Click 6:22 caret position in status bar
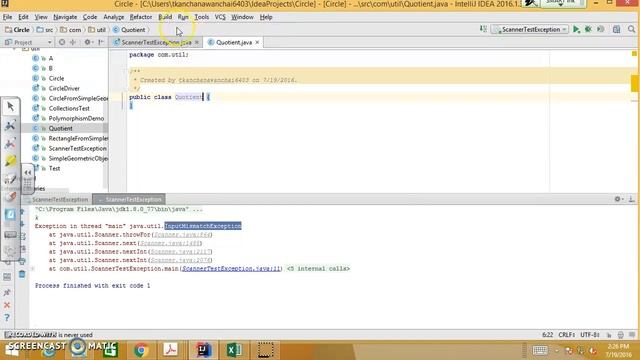Screen dimensions: 640x360 [x=547, y=335]
